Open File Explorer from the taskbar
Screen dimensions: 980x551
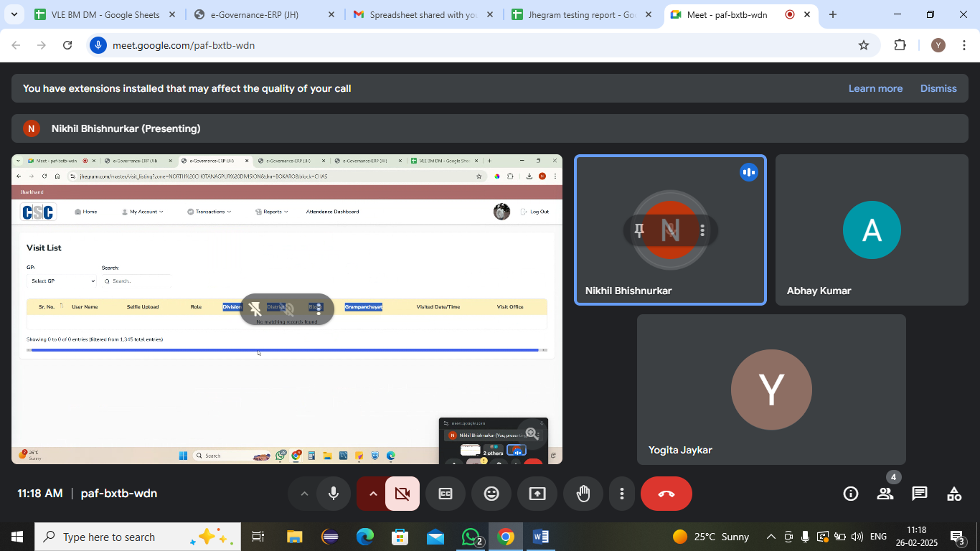[x=295, y=537]
